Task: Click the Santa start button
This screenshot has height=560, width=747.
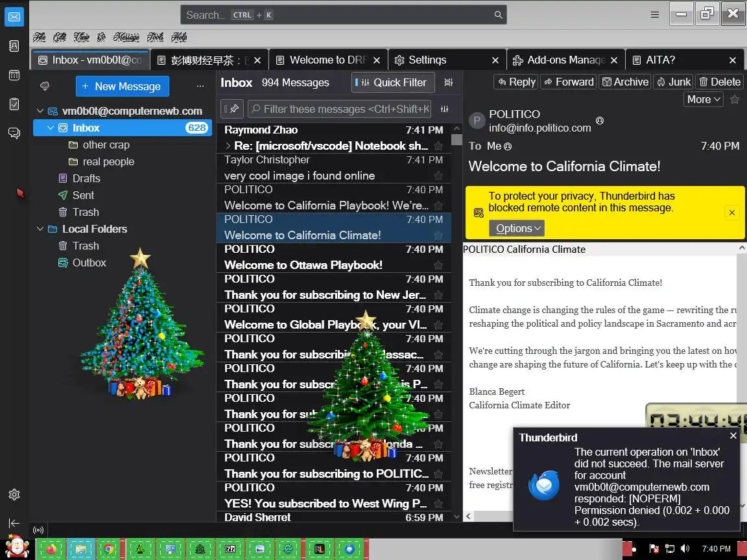Action: pyautogui.click(x=17, y=546)
